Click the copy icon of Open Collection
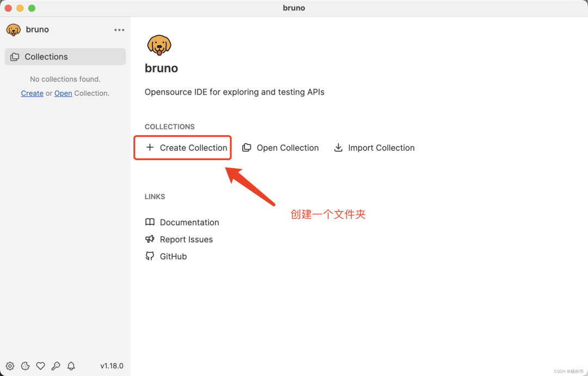The image size is (588, 376). pos(247,147)
